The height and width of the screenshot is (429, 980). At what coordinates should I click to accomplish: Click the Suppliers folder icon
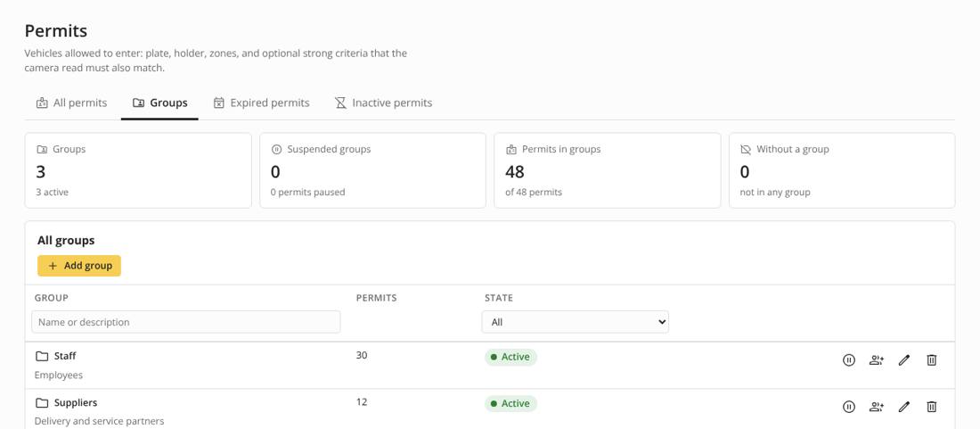click(x=42, y=403)
